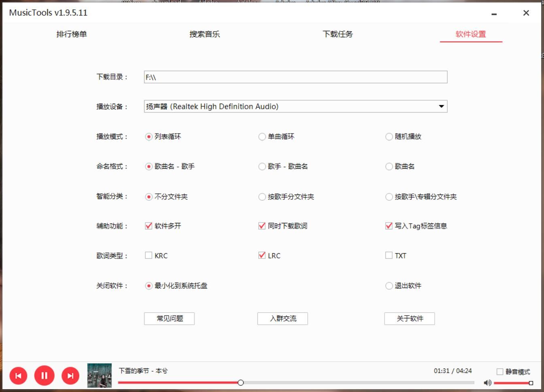Pause the currently playing song
This screenshot has height=392, width=544.
point(44,376)
